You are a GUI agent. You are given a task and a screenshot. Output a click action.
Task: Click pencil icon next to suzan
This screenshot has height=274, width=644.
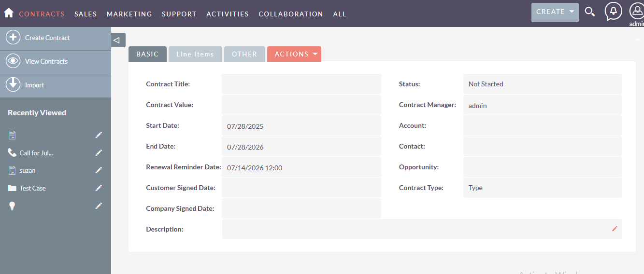click(x=99, y=170)
